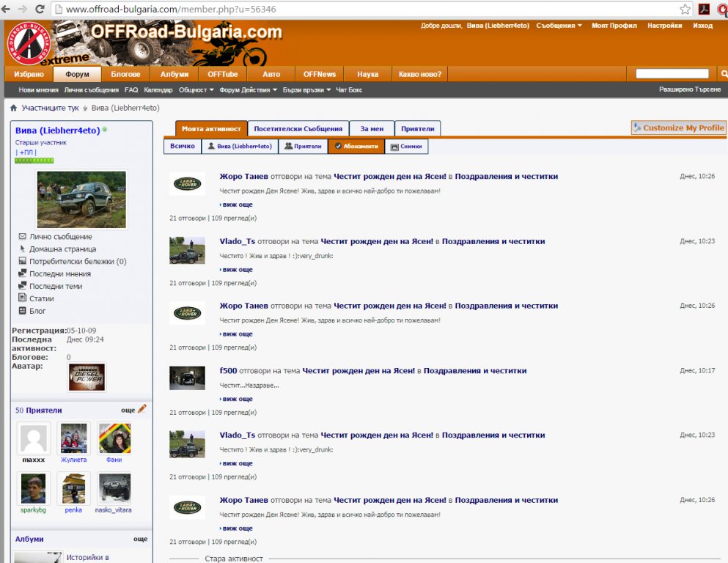Click the +ПЛ link under Старши участник

tap(26, 152)
